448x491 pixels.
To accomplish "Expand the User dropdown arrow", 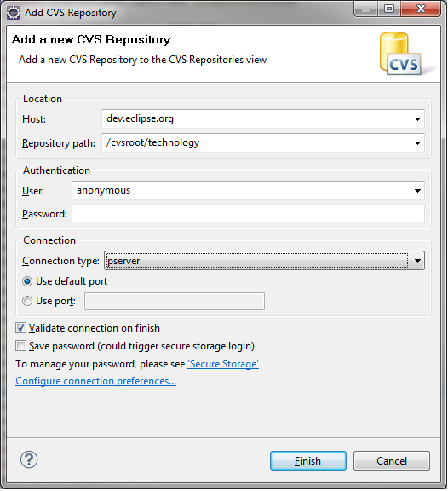I will [417, 190].
